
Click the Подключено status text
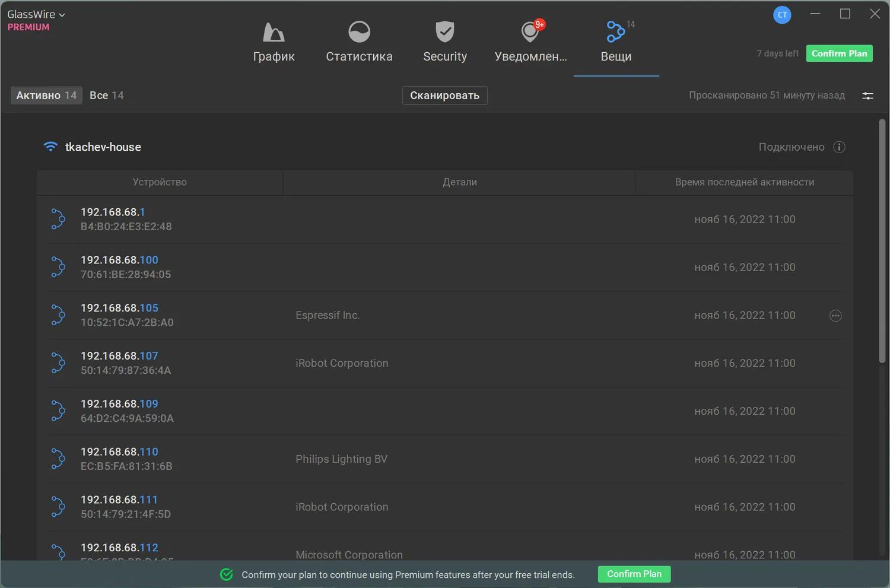792,147
